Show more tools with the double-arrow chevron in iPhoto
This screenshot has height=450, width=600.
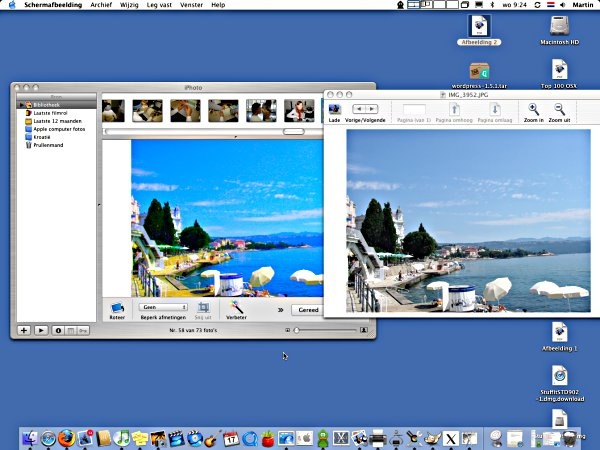tap(280, 310)
